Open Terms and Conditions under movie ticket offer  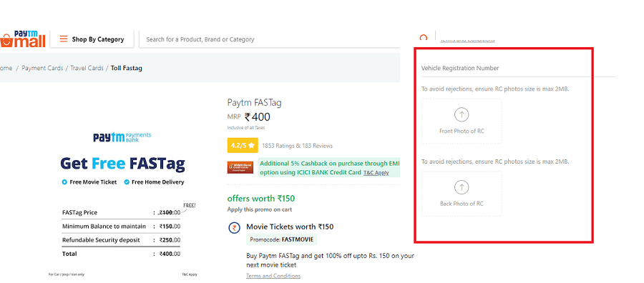273,276
